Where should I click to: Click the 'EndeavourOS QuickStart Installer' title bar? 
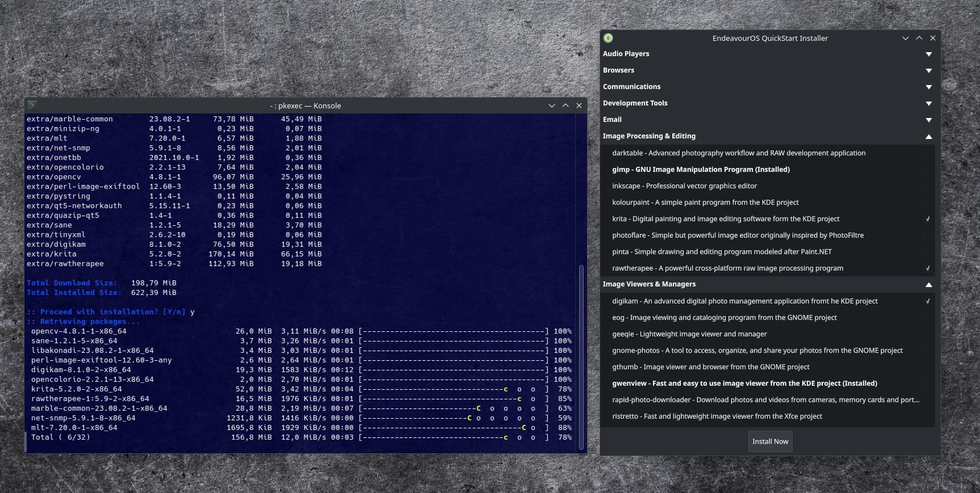pyautogui.click(x=770, y=38)
